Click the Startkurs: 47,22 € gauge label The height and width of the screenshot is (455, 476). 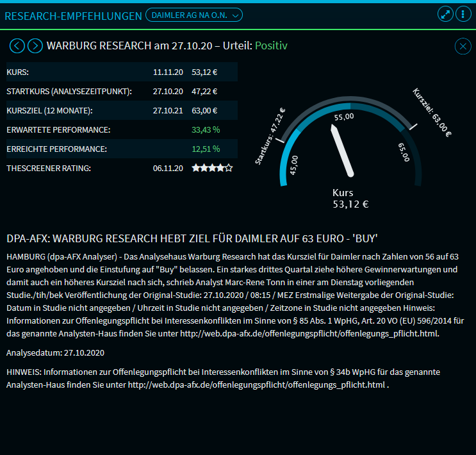coord(270,136)
